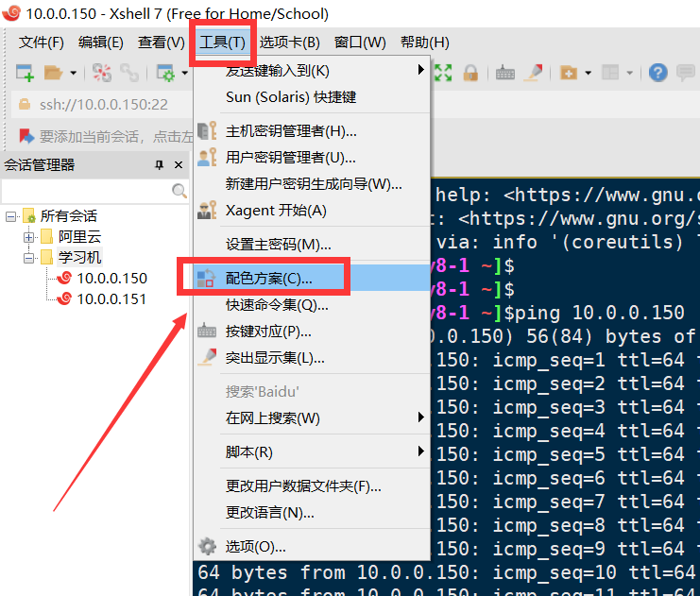Open 设置主密码(M)...
700x596 pixels.
[312, 245]
